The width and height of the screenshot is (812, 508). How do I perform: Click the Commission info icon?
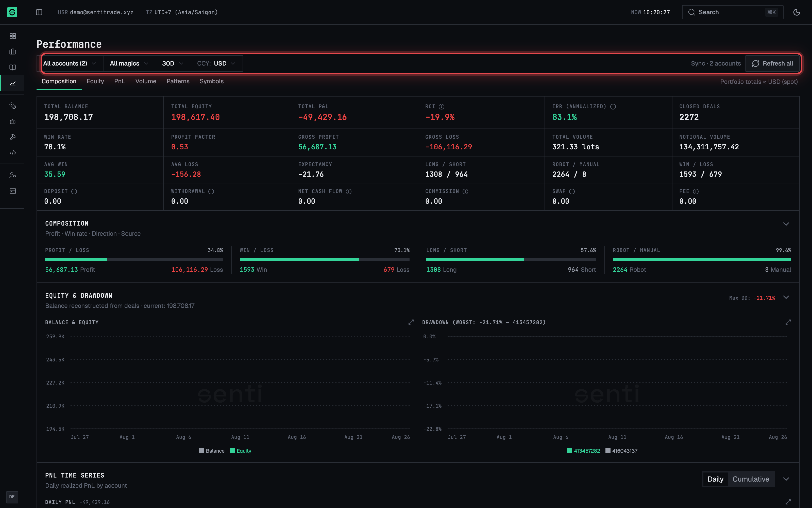465,192
